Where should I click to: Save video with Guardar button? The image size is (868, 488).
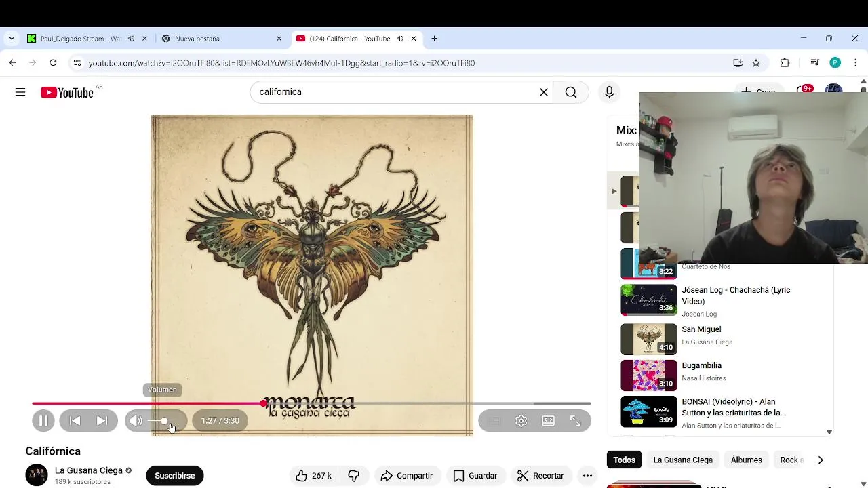click(x=475, y=476)
